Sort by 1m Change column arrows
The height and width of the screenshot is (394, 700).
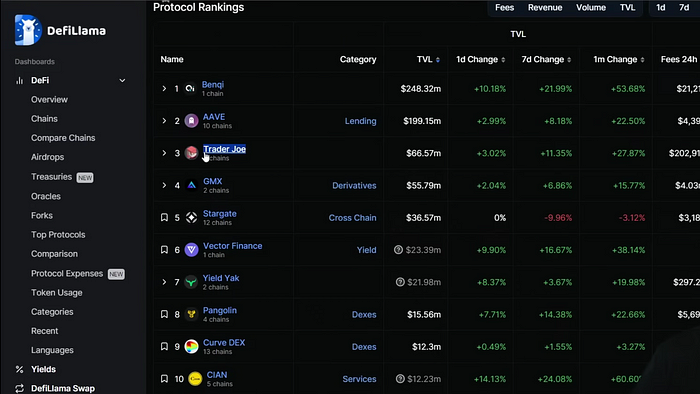click(x=642, y=60)
